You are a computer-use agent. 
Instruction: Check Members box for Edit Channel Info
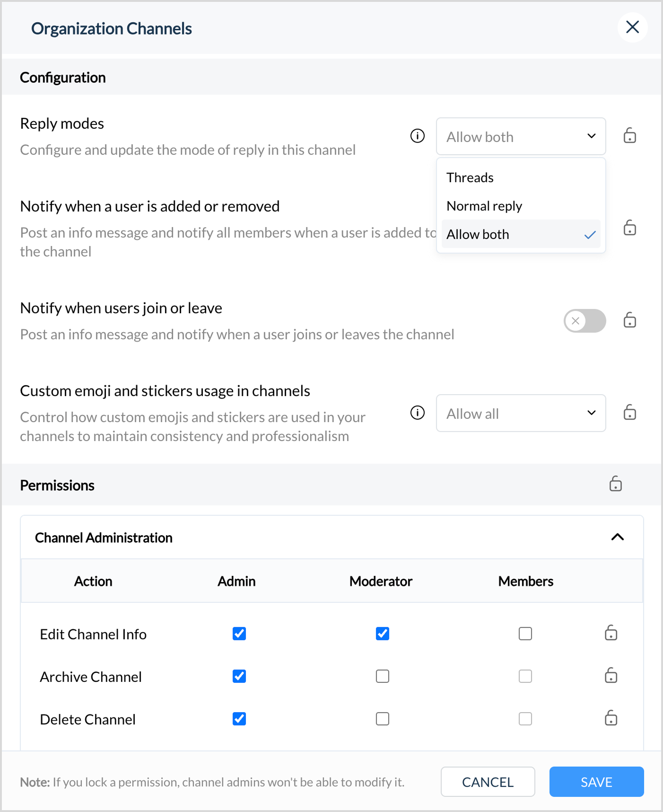525,634
